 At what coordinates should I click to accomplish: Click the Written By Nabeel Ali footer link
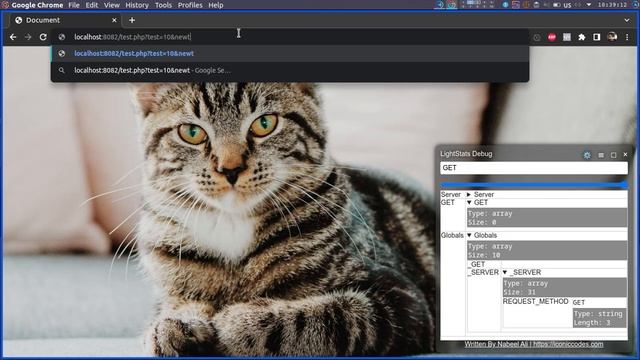pos(534,344)
